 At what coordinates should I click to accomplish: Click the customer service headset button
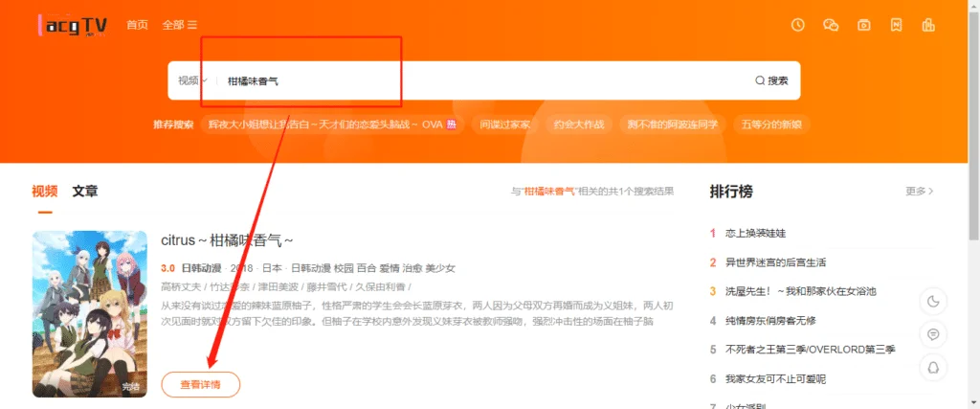pos(933,368)
